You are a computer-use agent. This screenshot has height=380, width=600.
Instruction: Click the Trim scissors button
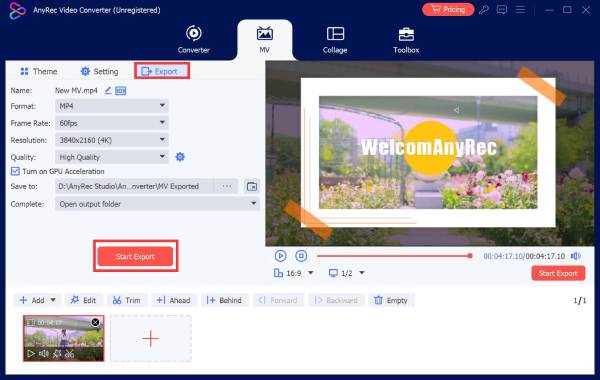coord(127,300)
